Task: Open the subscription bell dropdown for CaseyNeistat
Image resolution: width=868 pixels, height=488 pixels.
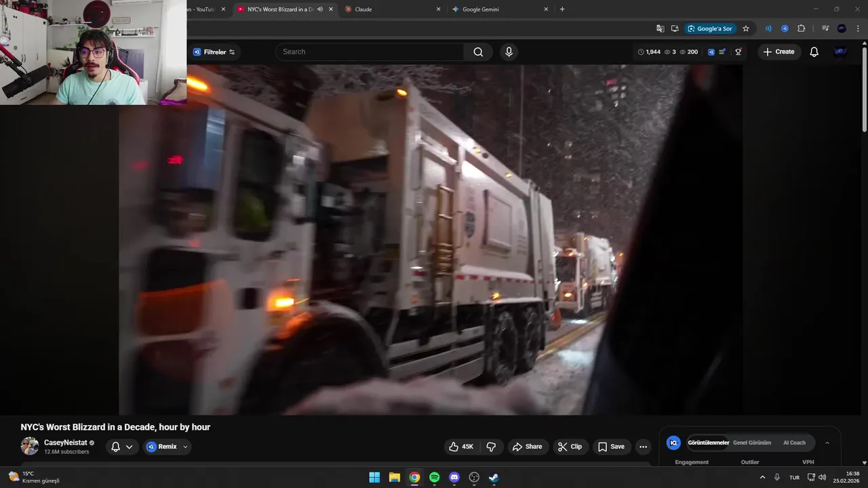Action: (x=122, y=447)
